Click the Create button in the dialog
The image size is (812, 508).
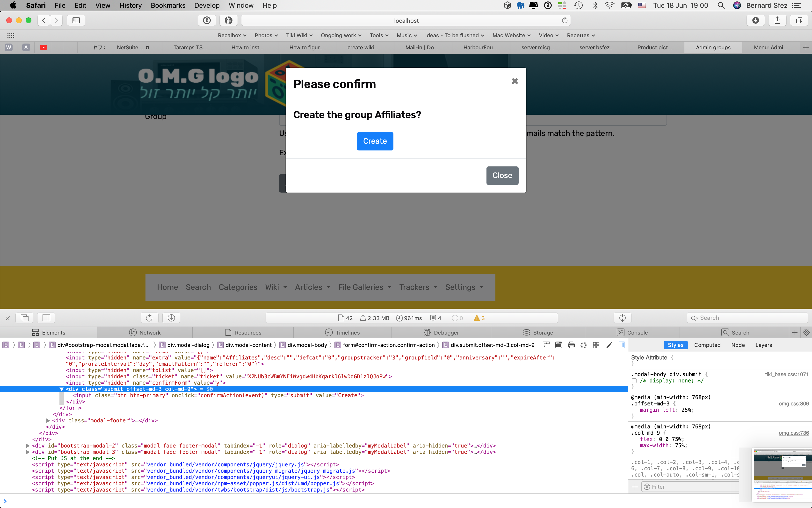375,141
